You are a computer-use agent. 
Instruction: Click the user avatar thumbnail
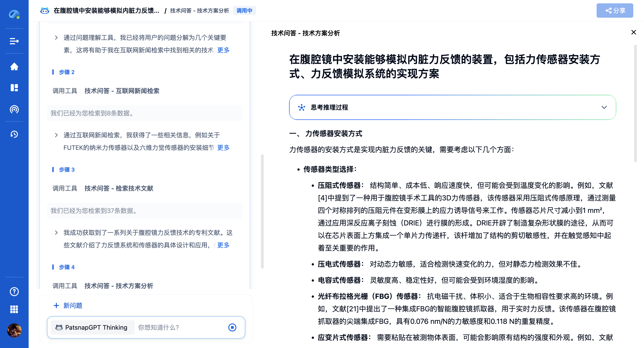[14, 330]
